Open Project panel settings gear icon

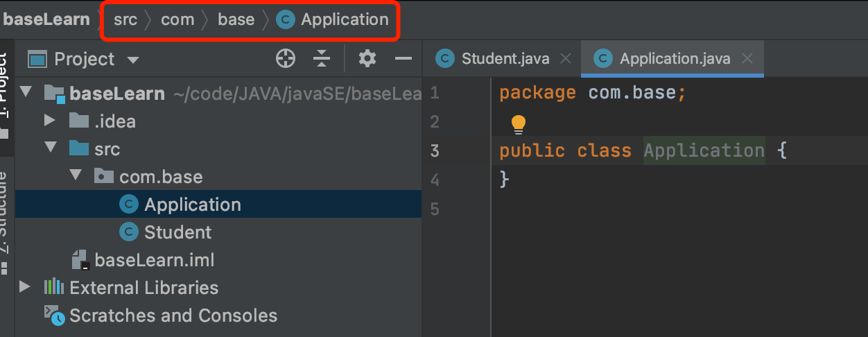pyautogui.click(x=367, y=59)
